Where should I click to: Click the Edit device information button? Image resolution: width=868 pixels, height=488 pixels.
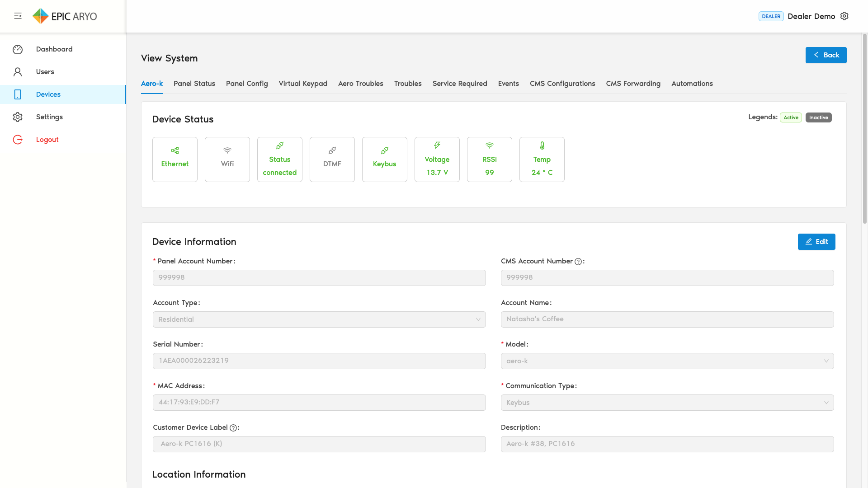pos(816,242)
